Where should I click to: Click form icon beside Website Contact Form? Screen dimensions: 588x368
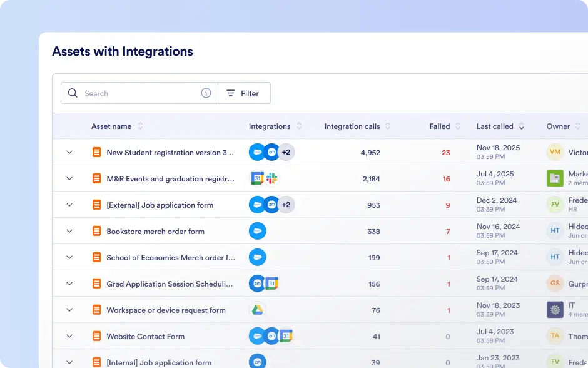coord(97,336)
